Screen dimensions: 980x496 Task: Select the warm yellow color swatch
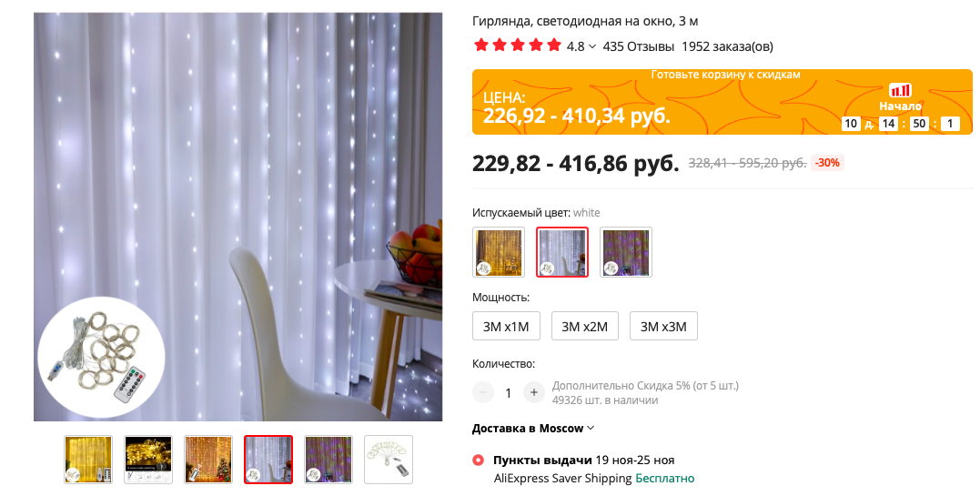[499, 252]
